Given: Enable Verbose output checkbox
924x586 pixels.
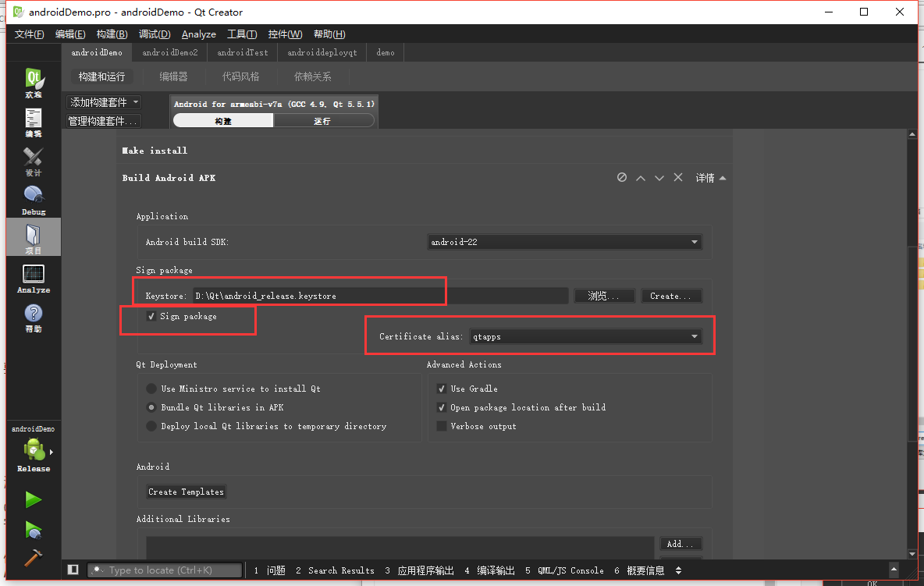Looking at the screenshot, I should tap(441, 426).
